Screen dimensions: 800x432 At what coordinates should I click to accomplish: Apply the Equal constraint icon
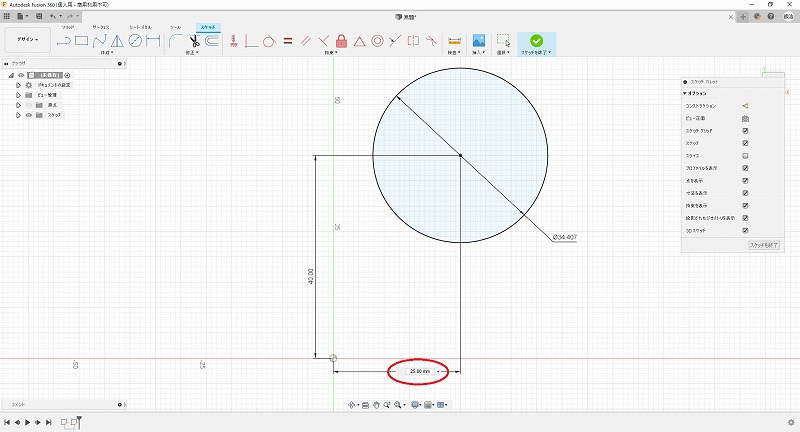[287, 41]
